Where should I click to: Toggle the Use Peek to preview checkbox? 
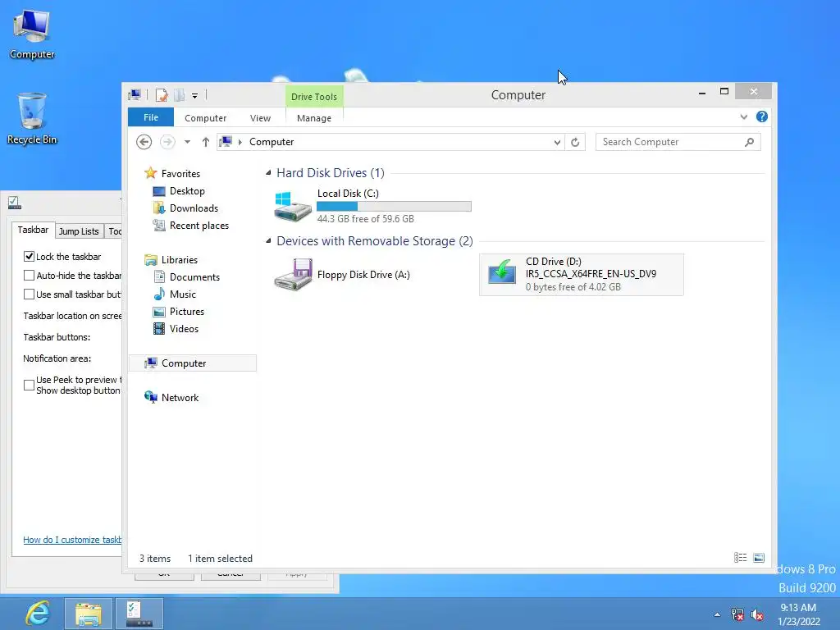[29, 386]
